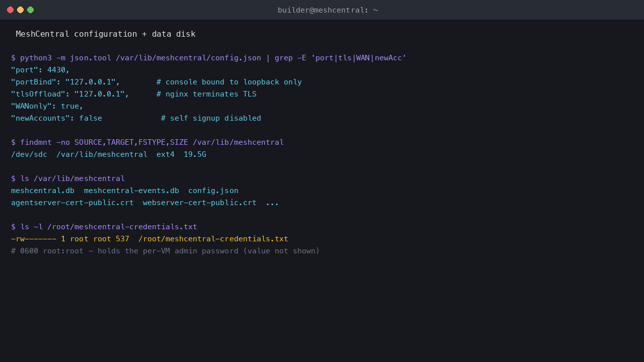Click the meshcentral-events.db file name
Screen dimensions: 644x362
(131, 191)
